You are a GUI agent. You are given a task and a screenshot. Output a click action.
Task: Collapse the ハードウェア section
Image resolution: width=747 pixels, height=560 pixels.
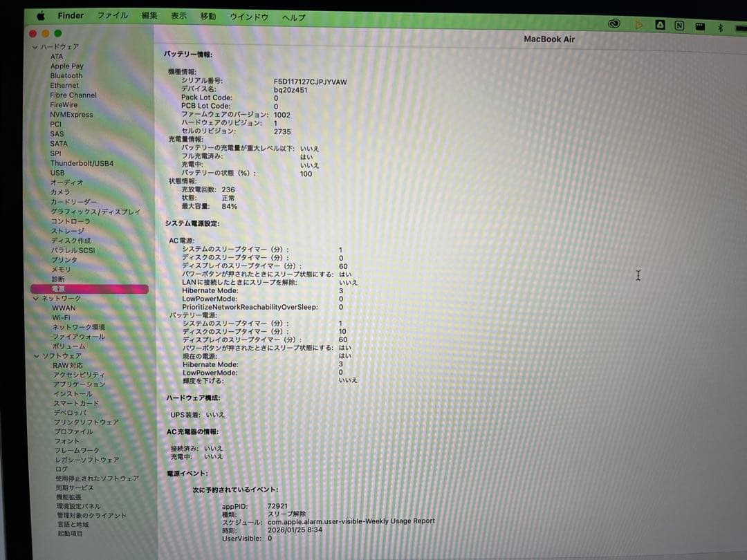pos(35,46)
